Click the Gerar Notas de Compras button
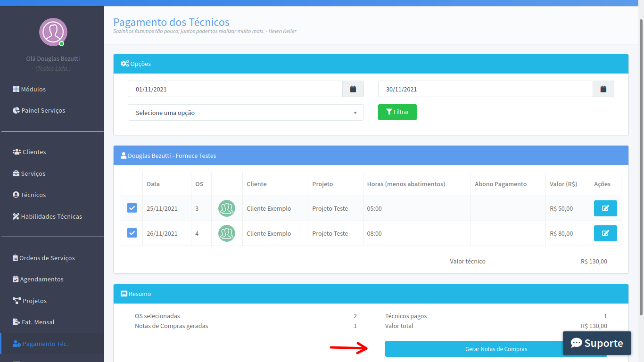Viewport: 644px width, 362px height. coord(496,349)
